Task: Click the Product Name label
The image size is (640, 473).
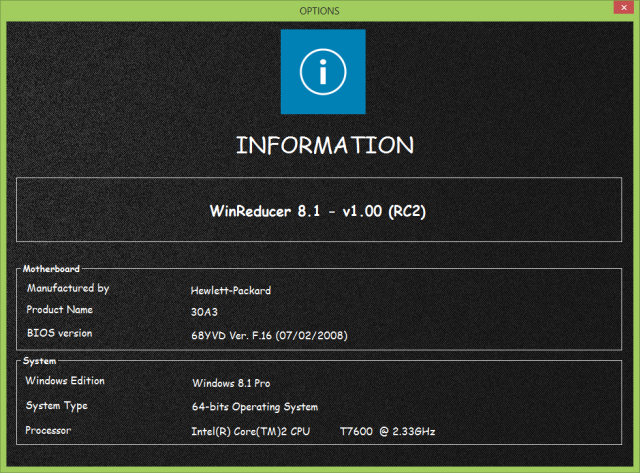Action: click(59, 310)
